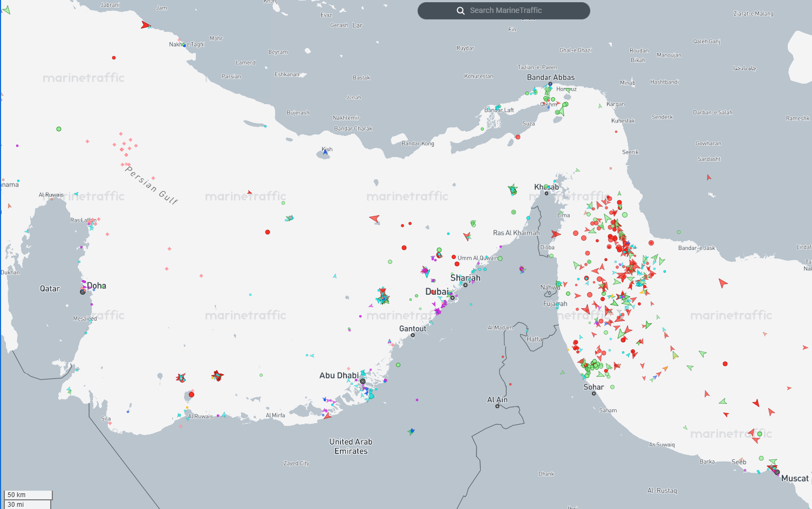The height and width of the screenshot is (509, 812).
Task: Click the Bandar Abbas city label
Action: [551, 77]
